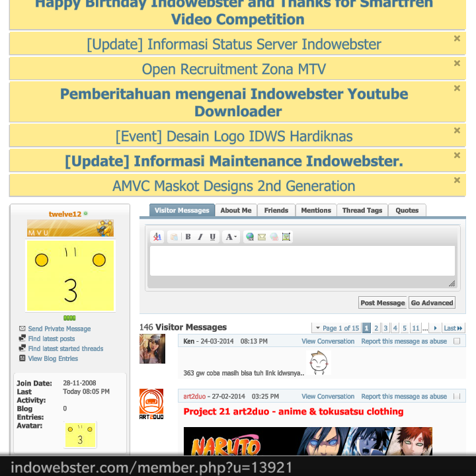Go to visitor messages page 5
This screenshot has width=476, height=476.
(405, 328)
